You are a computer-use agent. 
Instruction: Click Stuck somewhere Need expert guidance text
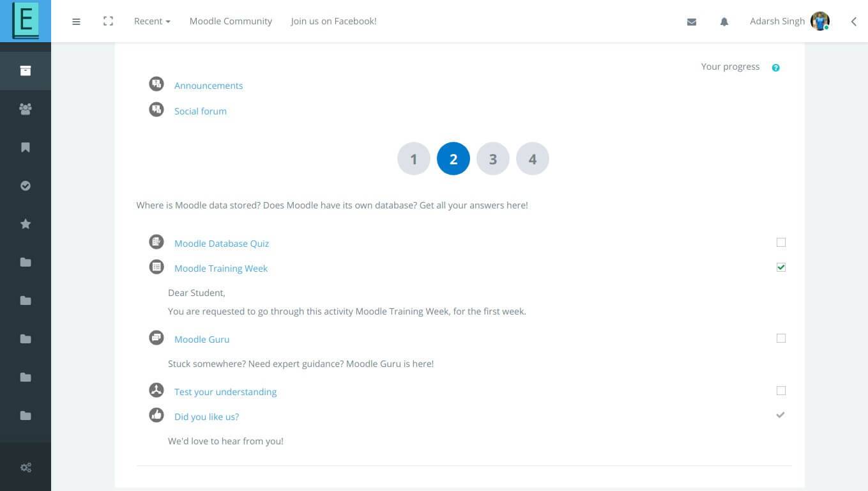[x=301, y=364]
